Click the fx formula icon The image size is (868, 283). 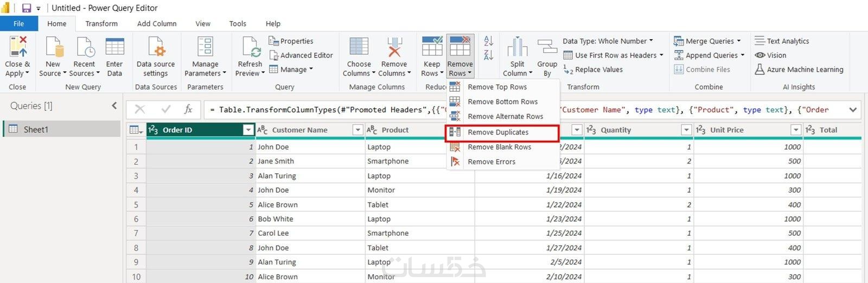[188, 109]
